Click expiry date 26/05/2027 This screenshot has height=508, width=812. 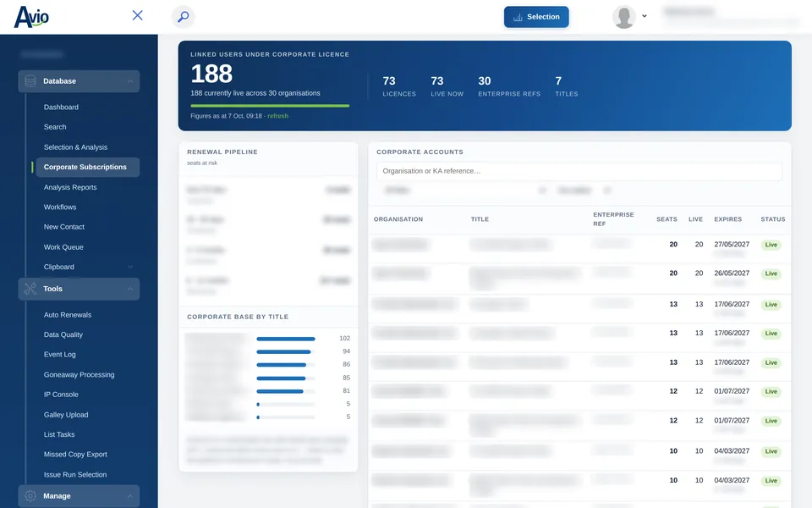tap(731, 273)
